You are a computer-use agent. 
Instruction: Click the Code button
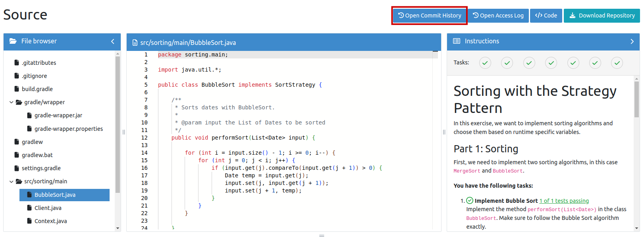pyautogui.click(x=546, y=16)
